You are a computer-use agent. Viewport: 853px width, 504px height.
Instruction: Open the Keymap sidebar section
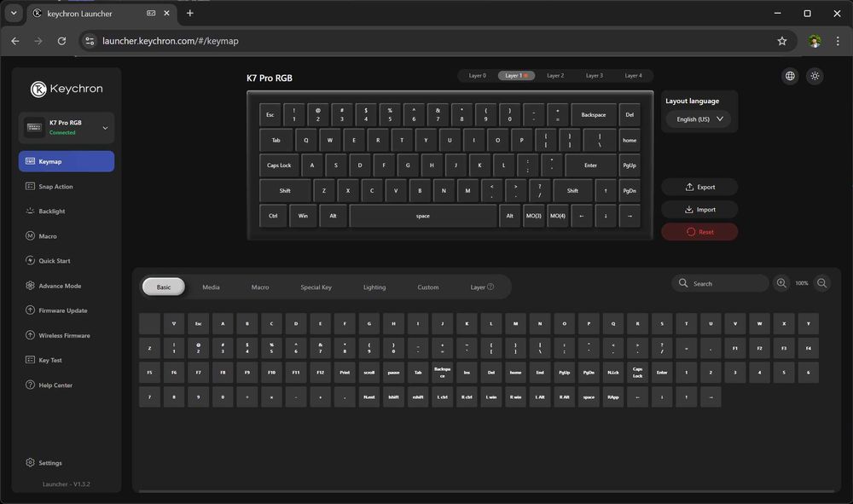[67, 161]
